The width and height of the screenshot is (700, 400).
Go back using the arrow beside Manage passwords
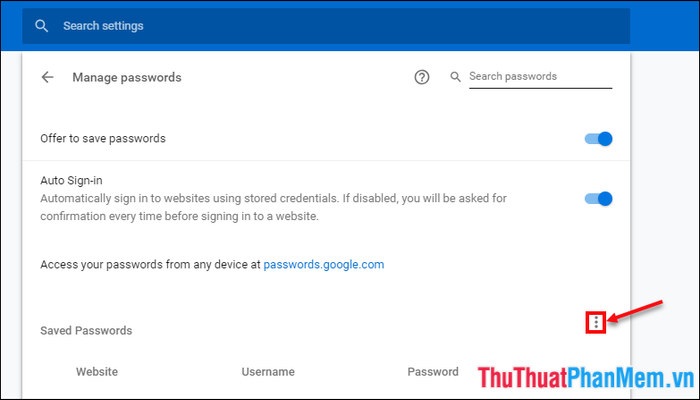tap(47, 77)
